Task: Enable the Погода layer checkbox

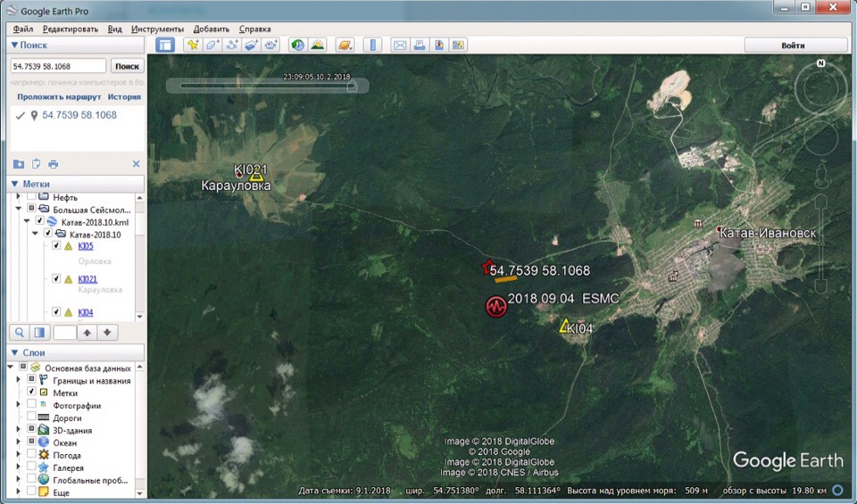Action: (x=31, y=455)
